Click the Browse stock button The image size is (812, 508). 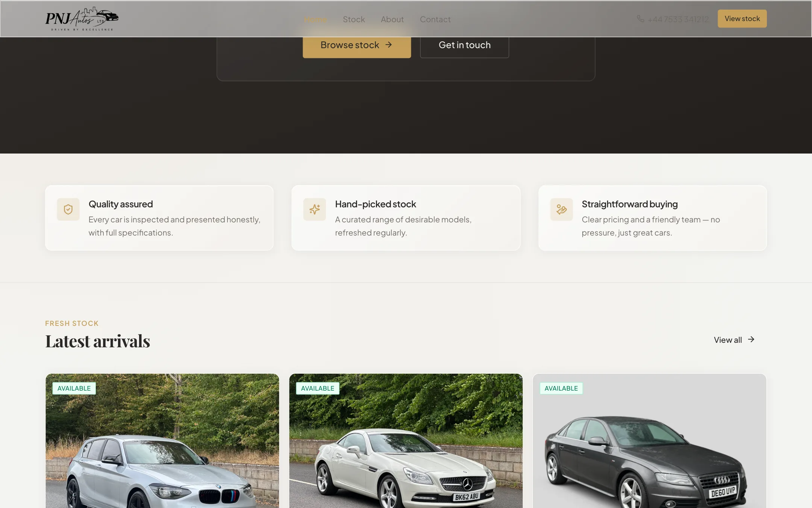tap(357, 45)
